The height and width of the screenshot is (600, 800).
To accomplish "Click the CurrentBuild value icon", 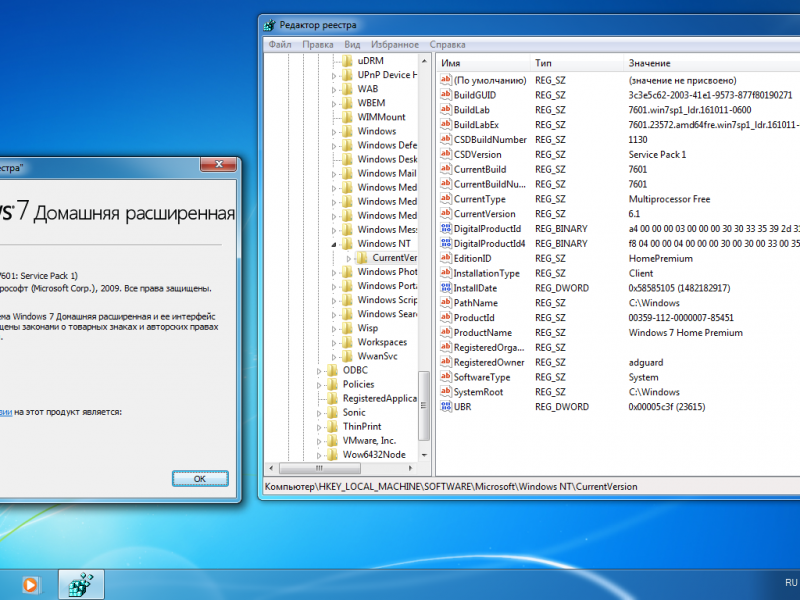I will [446, 168].
